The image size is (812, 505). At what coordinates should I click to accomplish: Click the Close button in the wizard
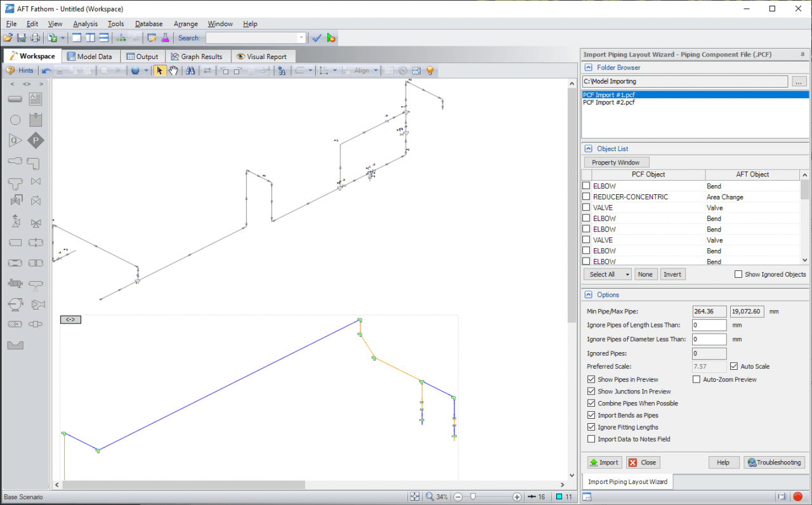pyautogui.click(x=643, y=462)
